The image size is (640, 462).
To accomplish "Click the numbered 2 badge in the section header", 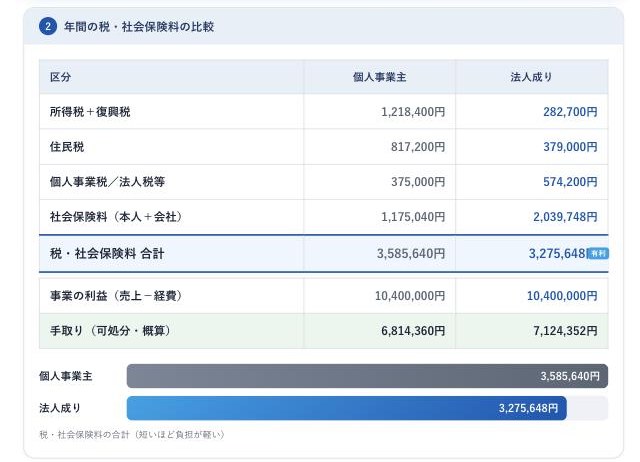I will (x=48, y=27).
